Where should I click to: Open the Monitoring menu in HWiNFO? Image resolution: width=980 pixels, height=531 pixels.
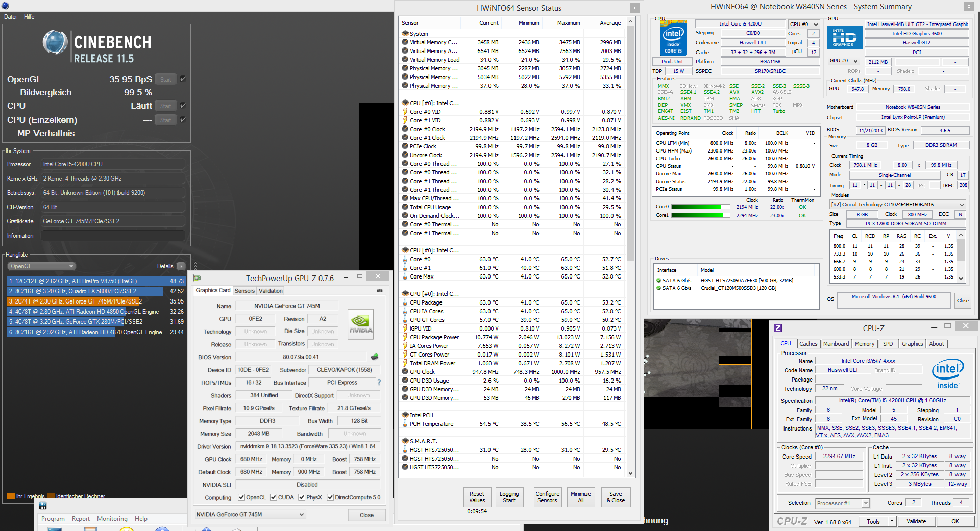pos(112,519)
